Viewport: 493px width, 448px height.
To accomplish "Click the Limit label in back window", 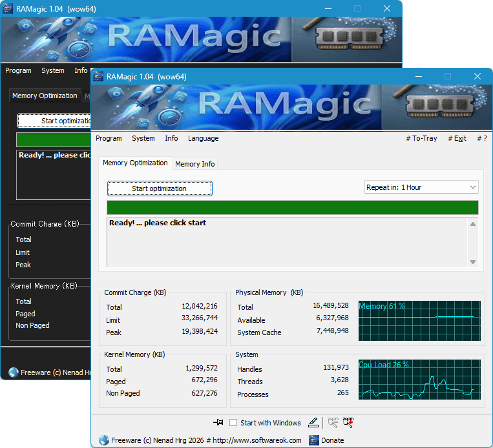I will click(23, 252).
